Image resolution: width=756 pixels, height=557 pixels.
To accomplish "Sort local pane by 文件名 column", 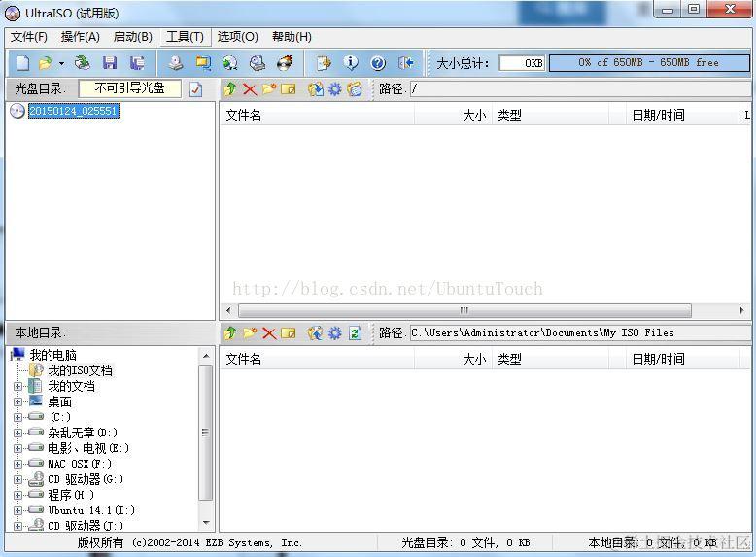I will pos(317,359).
